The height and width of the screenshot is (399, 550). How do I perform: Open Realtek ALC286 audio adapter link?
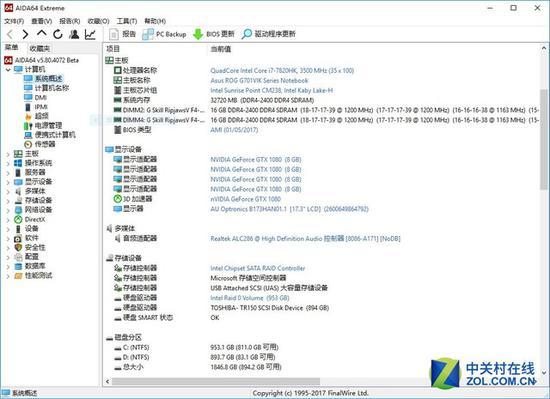[x=305, y=239]
